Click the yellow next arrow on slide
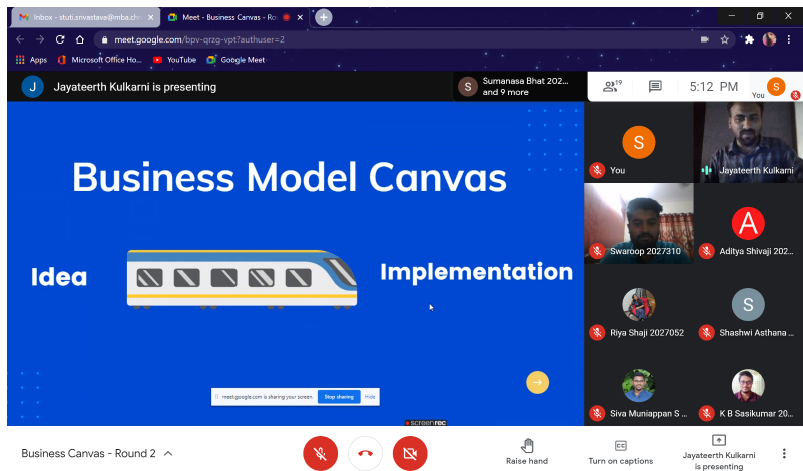Image resolution: width=803 pixels, height=471 pixels. pyautogui.click(x=538, y=382)
